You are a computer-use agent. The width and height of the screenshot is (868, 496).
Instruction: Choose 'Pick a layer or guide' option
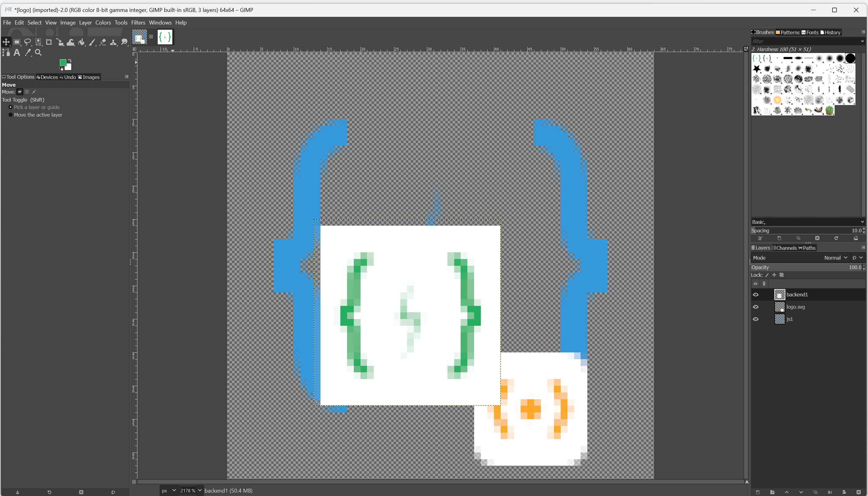pos(34,107)
